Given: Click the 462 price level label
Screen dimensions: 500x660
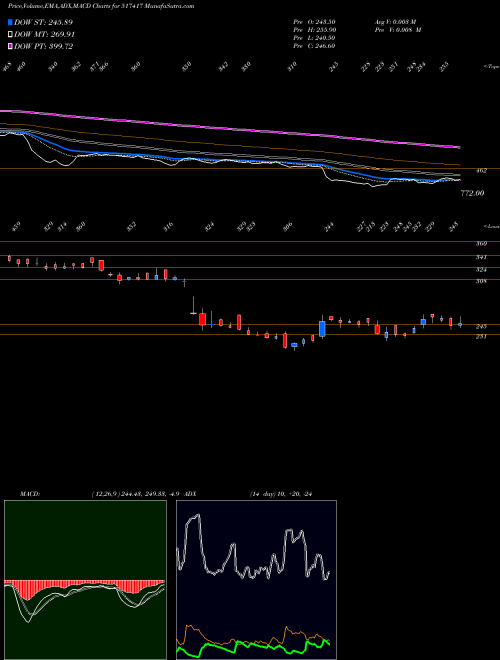Looking at the screenshot, I should (x=481, y=171).
